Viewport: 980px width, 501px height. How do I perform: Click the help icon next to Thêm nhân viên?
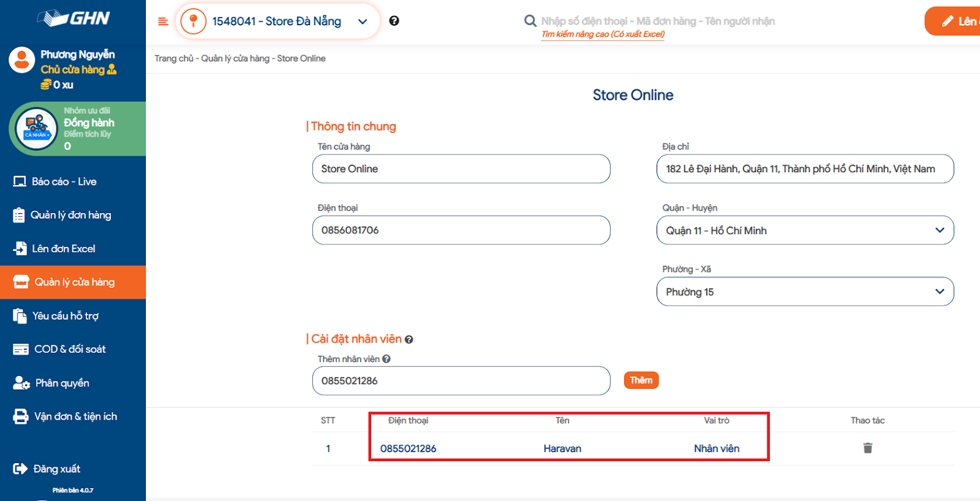386,359
